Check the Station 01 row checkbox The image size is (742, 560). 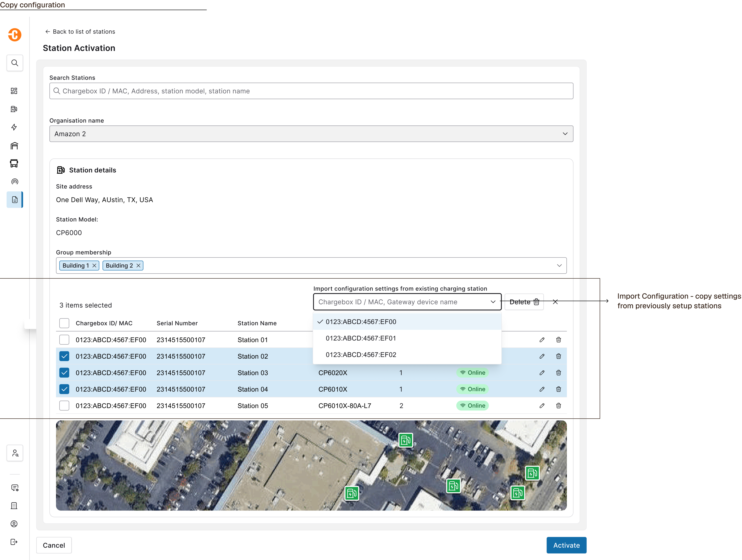tap(64, 340)
